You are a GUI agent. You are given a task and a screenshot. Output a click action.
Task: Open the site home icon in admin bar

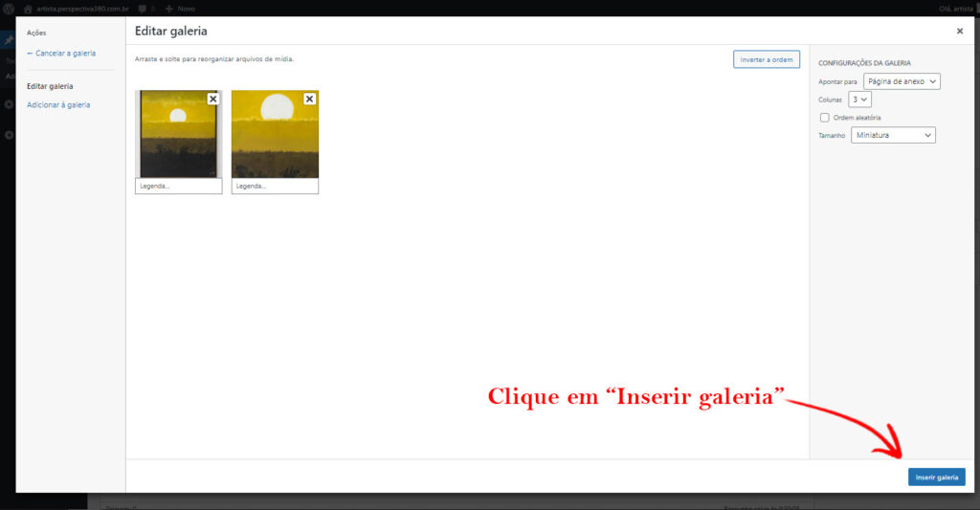[28, 9]
